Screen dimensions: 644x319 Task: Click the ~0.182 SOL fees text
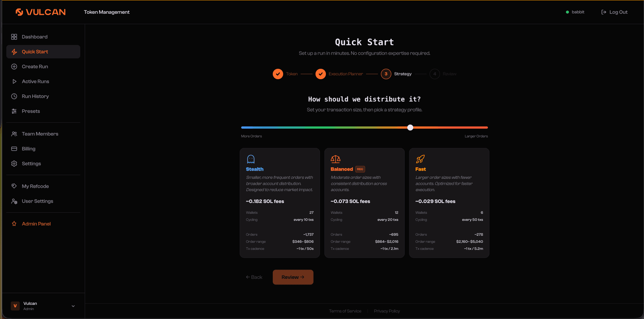(x=265, y=202)
